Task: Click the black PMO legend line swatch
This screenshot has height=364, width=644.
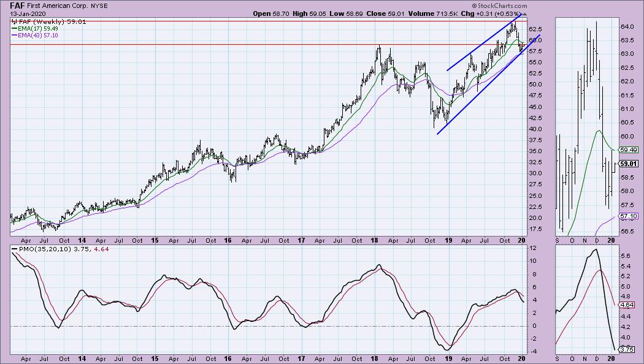Action: coord(15,249)
